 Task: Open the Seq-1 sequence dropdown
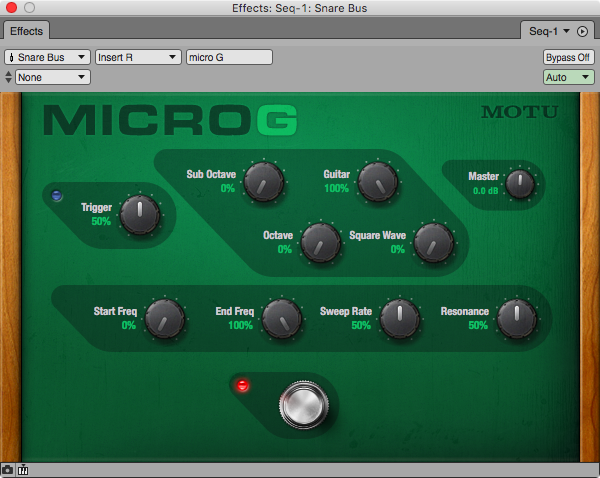(549, 31)
